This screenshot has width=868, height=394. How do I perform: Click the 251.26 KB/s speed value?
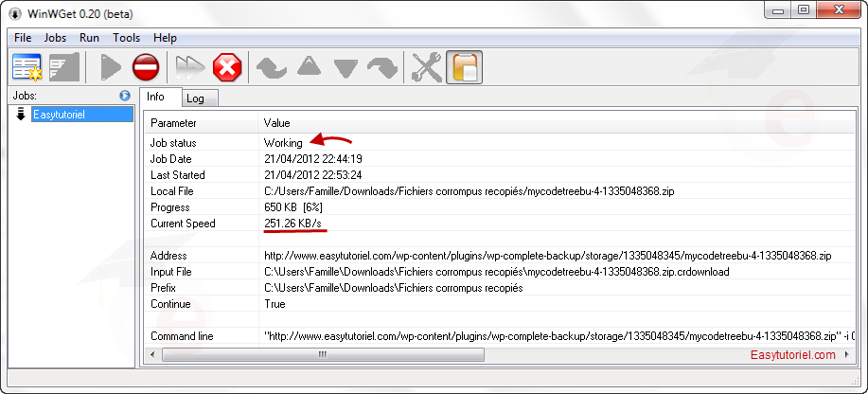coord(292,224)
